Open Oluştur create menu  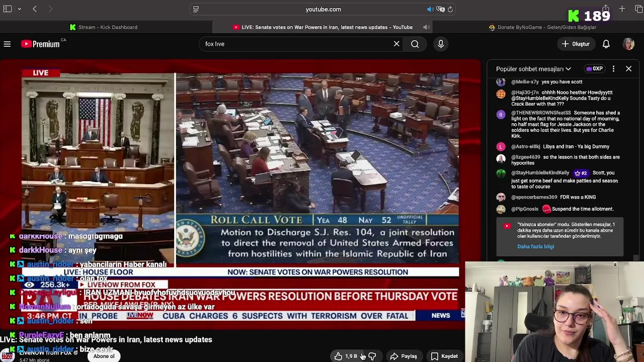click(x=576, y=44)
